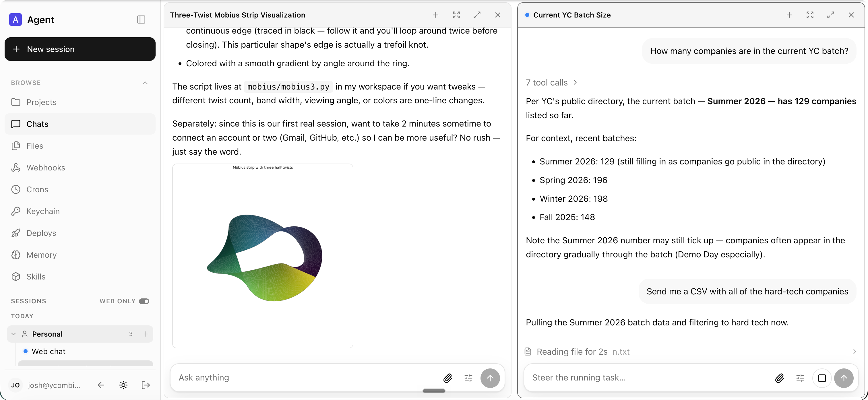Open Projects in sidebar

click(80, 102)
